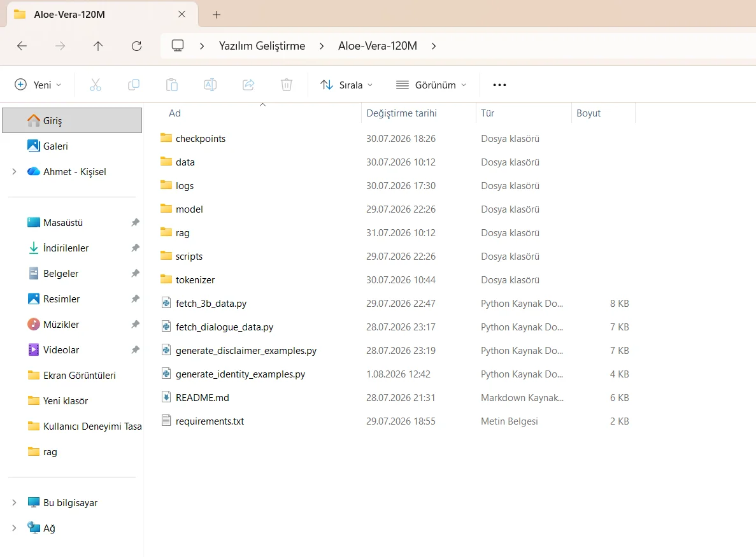756x557 pixels.
Task: Go to Yazılım Geliştirme breadcrumb
Action: tap(262, 46)
